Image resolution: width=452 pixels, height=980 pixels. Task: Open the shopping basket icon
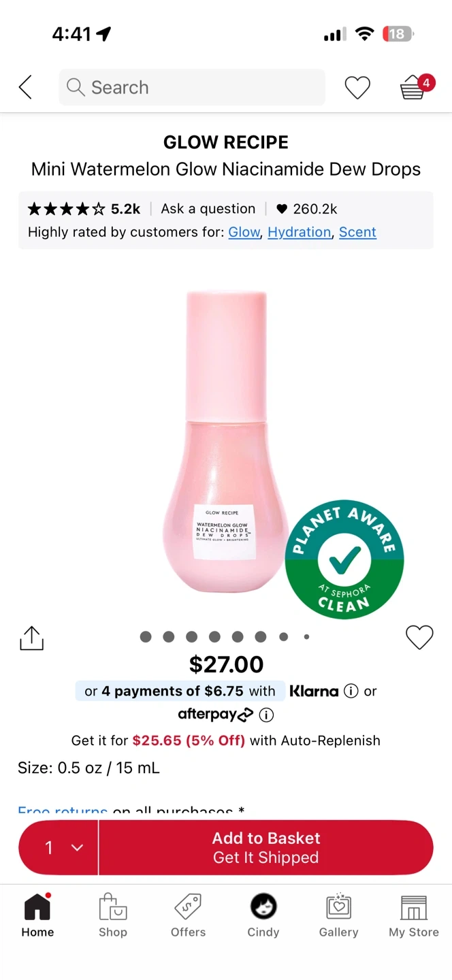[413, 87]
